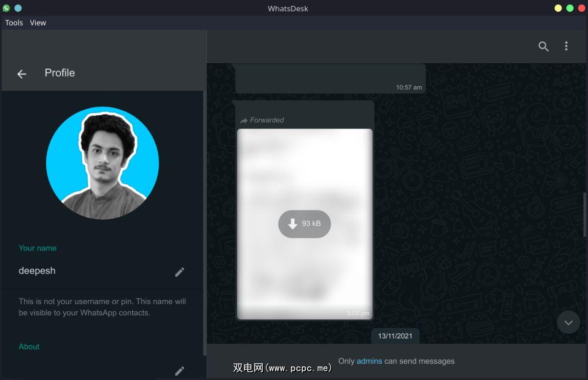Maximize window with green button

pos(570,8)
